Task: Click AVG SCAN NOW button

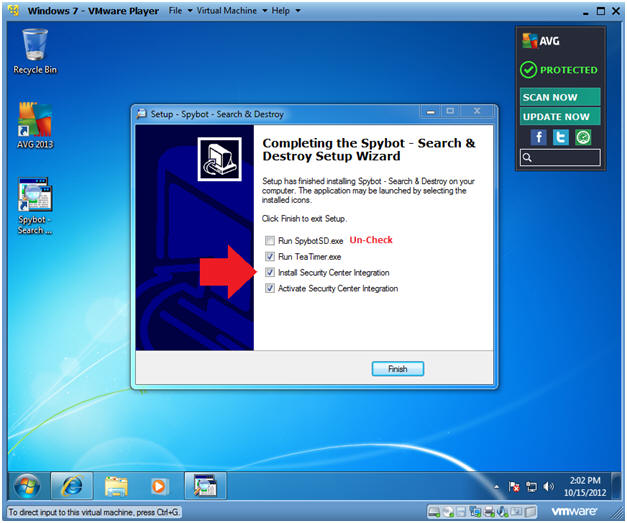Action: 560,97
